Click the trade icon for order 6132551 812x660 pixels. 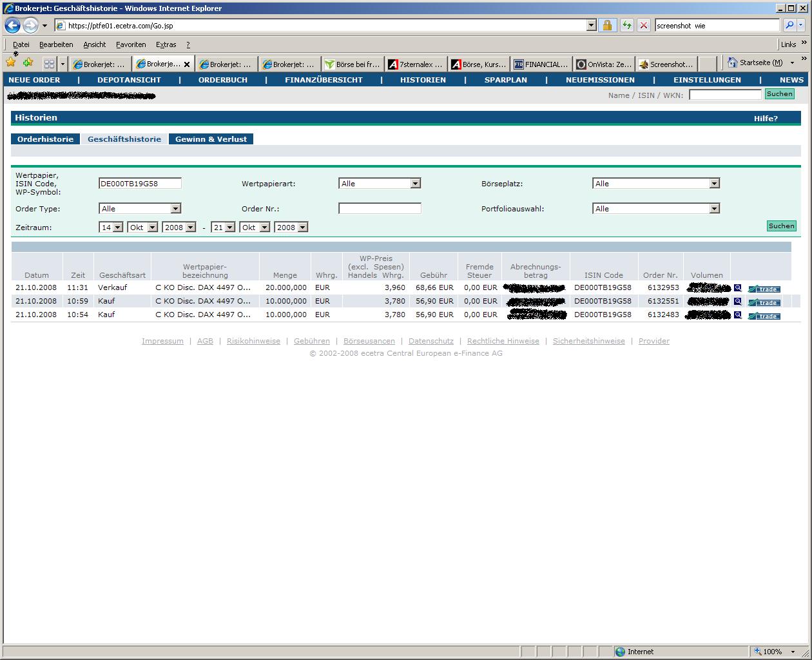pos(764,302)
